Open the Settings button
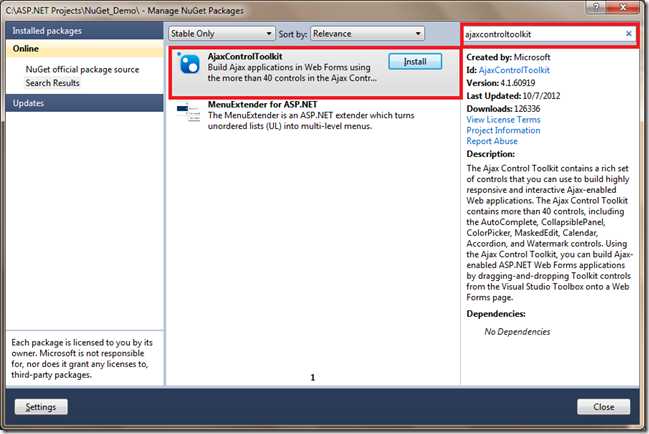 click(41, 407)
